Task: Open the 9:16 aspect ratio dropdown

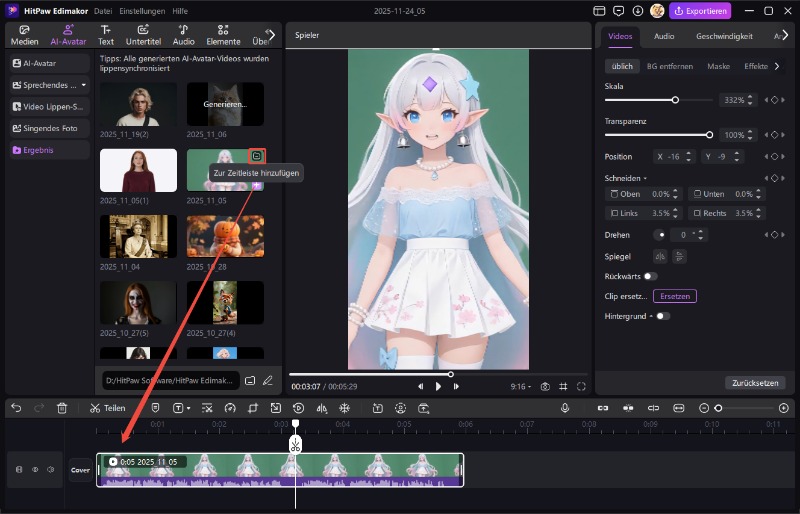Action: click(520, 386)
